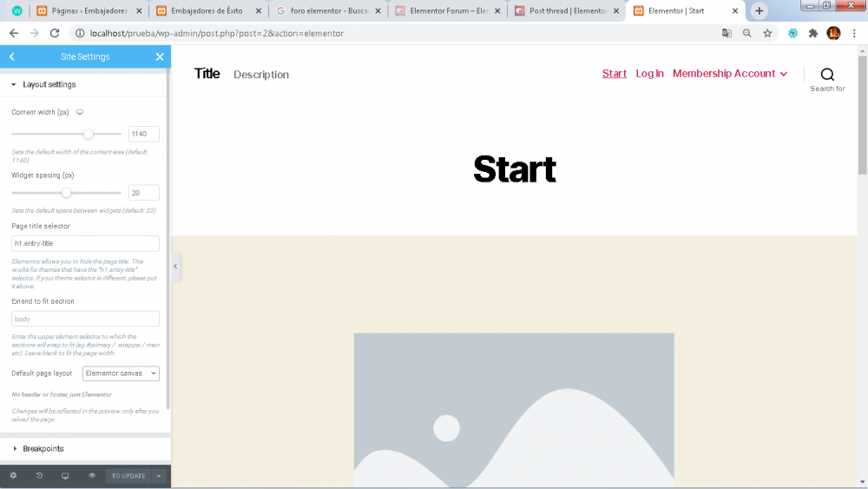Switch to the first pinned tab
The width and height of the screenshot is (868, 489).
click(17, 10)
